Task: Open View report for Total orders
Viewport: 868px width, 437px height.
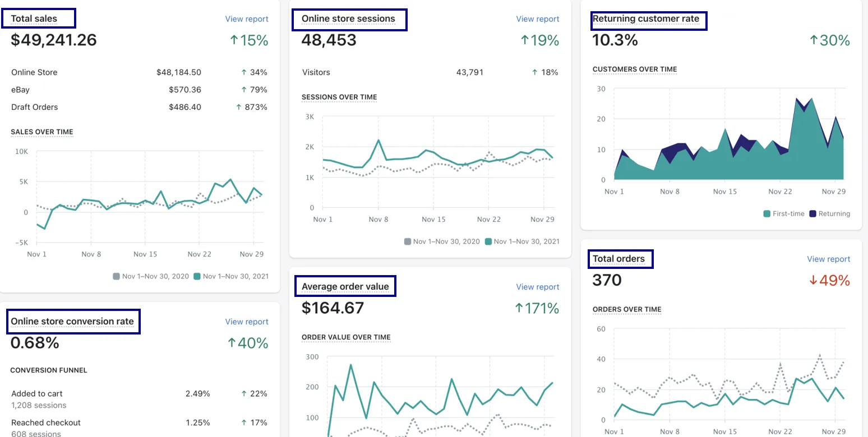Action: (x=828, y=259)
